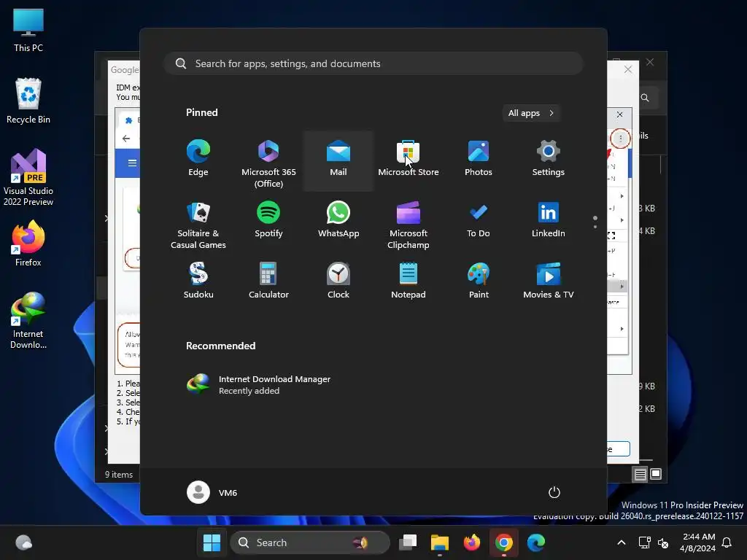Open Calculator from pinned apps
Screen dimensions: 747x560
tap(268, 281)
